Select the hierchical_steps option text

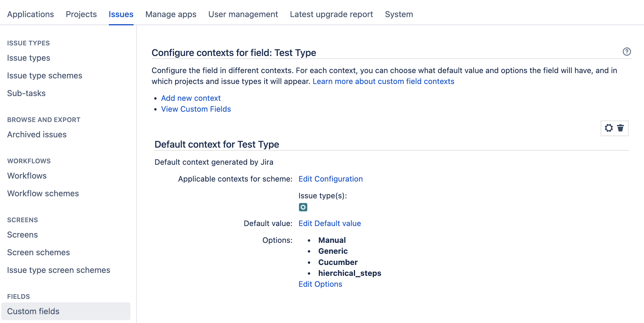pos(350,273)
